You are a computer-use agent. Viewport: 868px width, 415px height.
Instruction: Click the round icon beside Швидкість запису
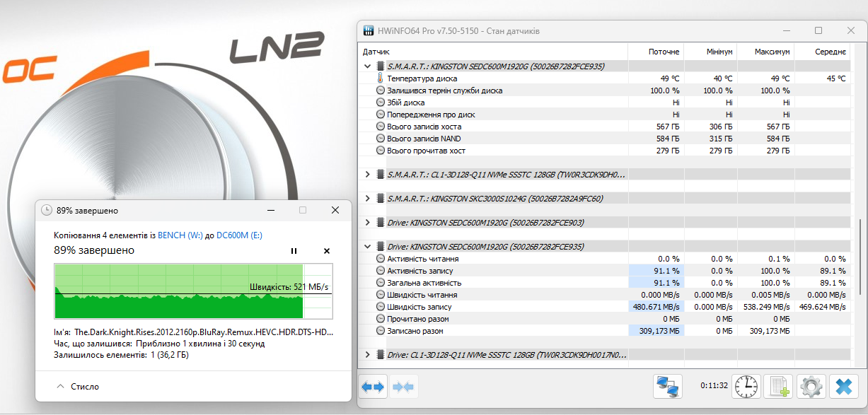coord(381,307)
